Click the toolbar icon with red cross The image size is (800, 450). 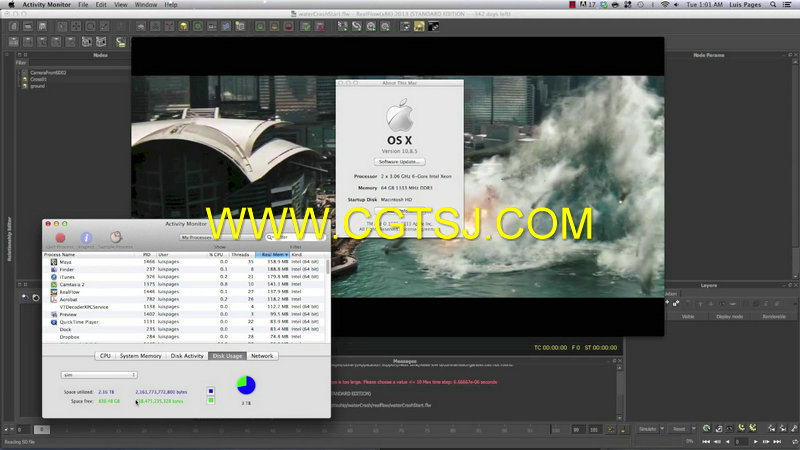coord(320,26)
